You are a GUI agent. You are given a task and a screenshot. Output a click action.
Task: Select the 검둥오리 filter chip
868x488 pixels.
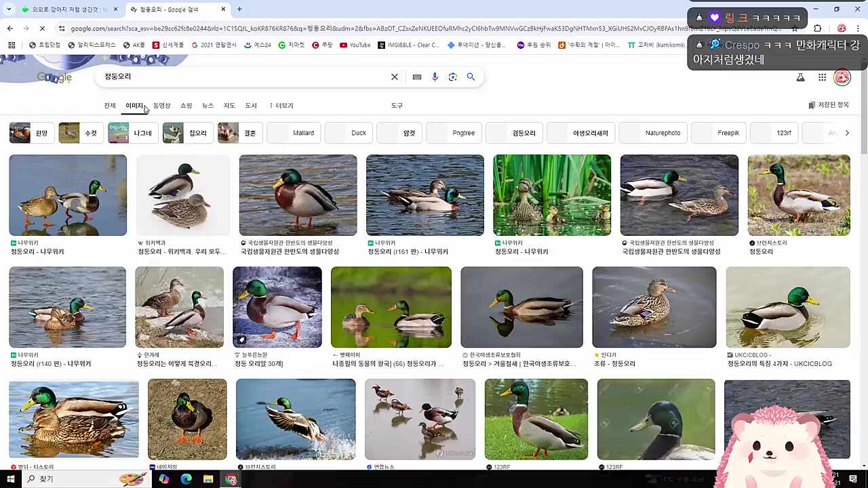coord(513,133)
